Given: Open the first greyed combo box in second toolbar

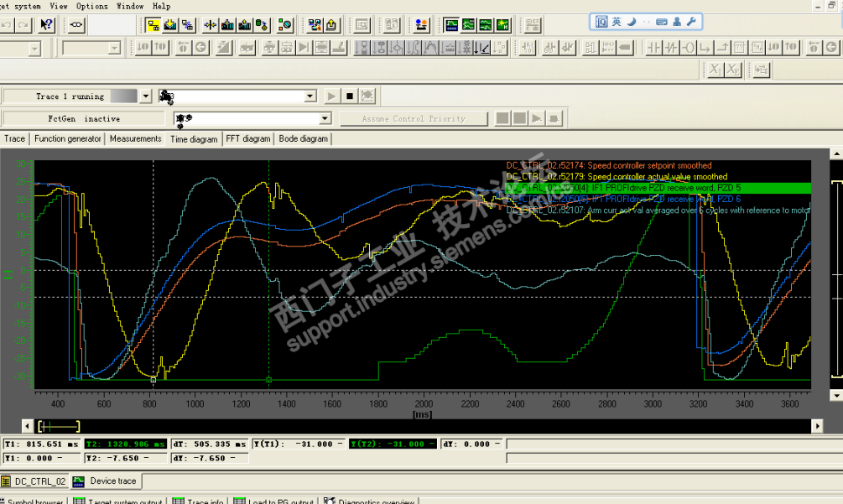Looking at the screenshot, I should (35, 49).
